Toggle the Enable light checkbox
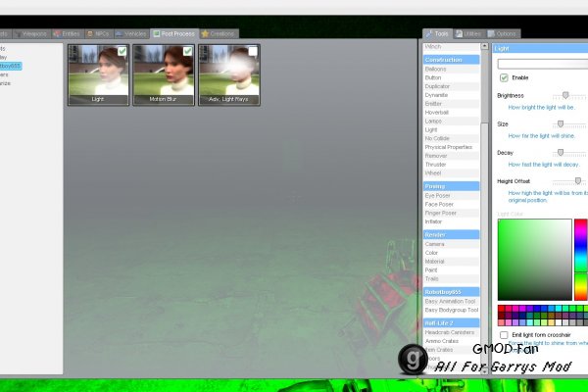Screen dimensions: 588x392 [504, 77]
